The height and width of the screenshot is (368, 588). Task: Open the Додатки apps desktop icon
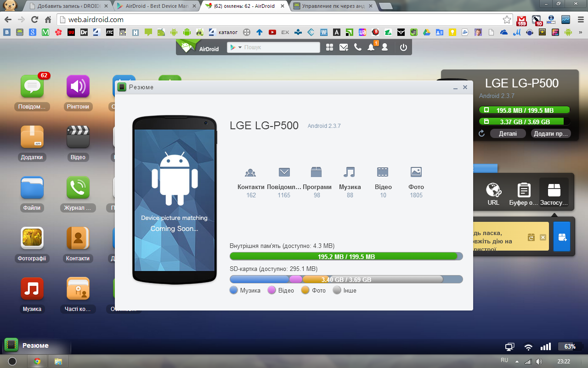(32, 138)
